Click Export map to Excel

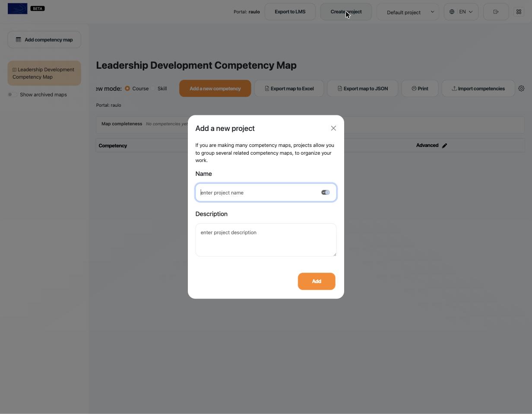[289, 89]
